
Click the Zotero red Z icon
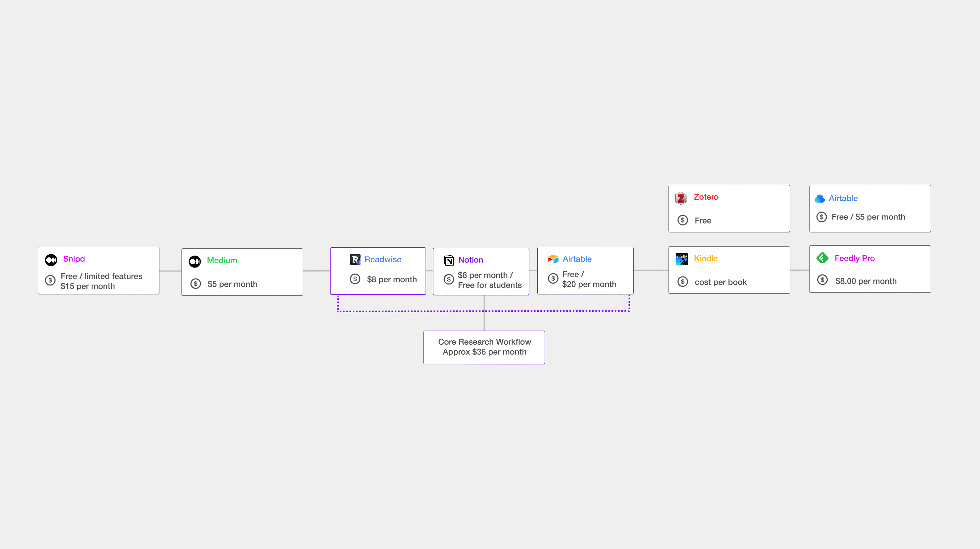pyautogui.click(x=681, y=198)
